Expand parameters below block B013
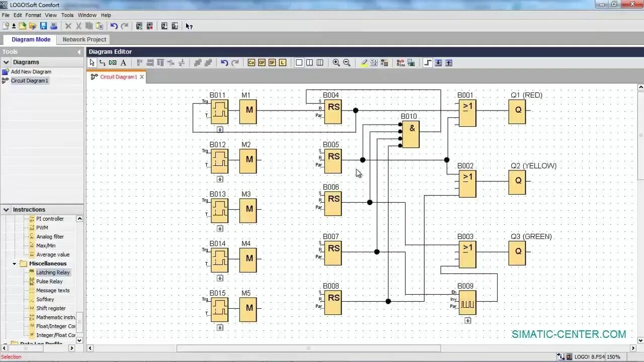This screenshot has width=644, height=362. (x=220, y=229)
